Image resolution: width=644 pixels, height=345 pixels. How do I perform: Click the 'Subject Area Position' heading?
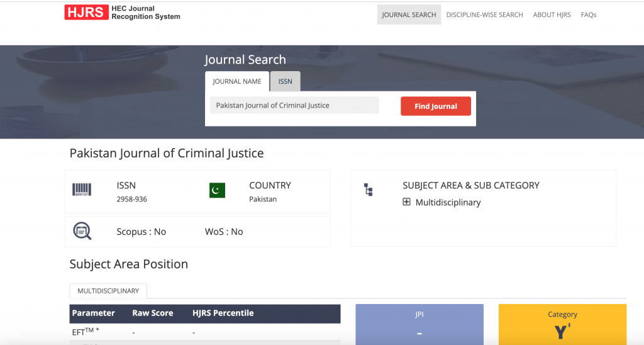[x=128, y=264]
